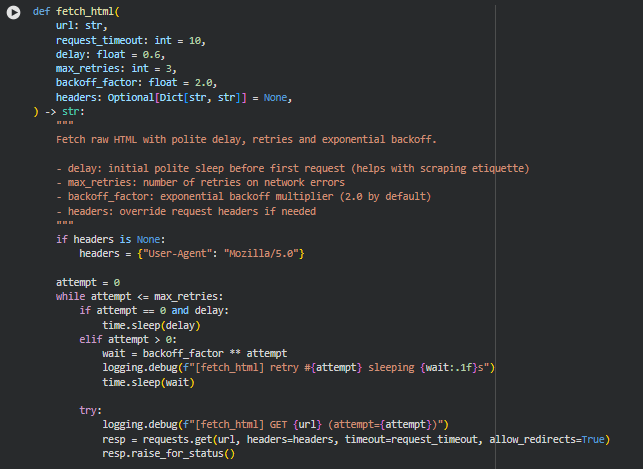Click the logging.debug retry message line
The width and height of the screenshot is (643, 469).
(x=298, y=368)
